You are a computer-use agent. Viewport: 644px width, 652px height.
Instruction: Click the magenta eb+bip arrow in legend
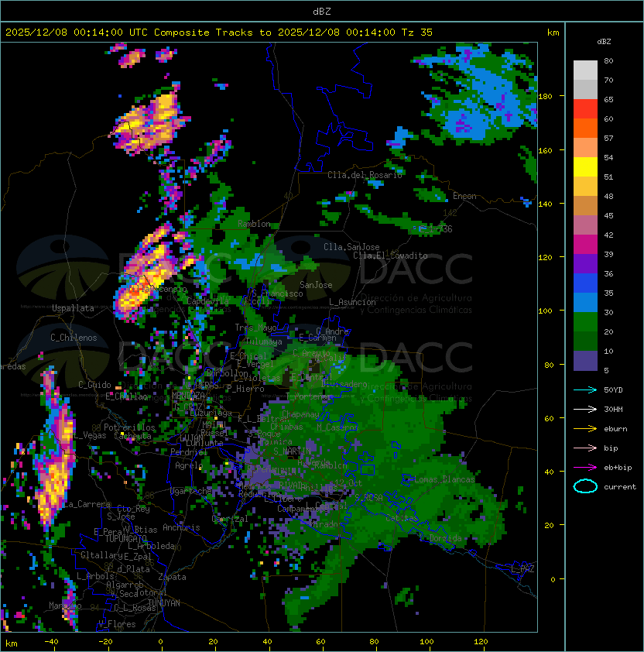point(585,468)
